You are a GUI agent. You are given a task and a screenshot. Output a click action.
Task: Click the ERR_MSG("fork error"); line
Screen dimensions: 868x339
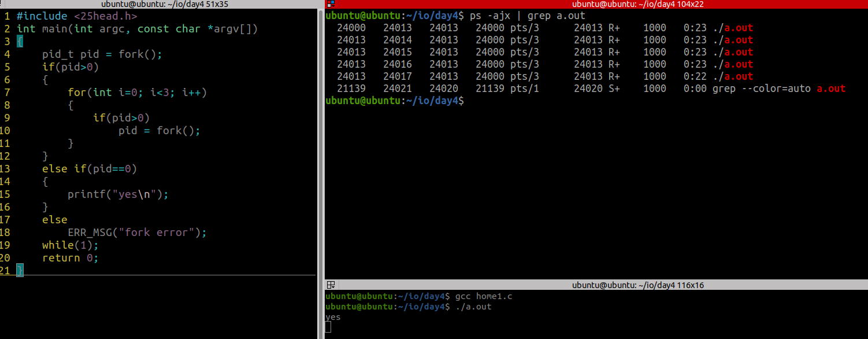pos(137,233)
